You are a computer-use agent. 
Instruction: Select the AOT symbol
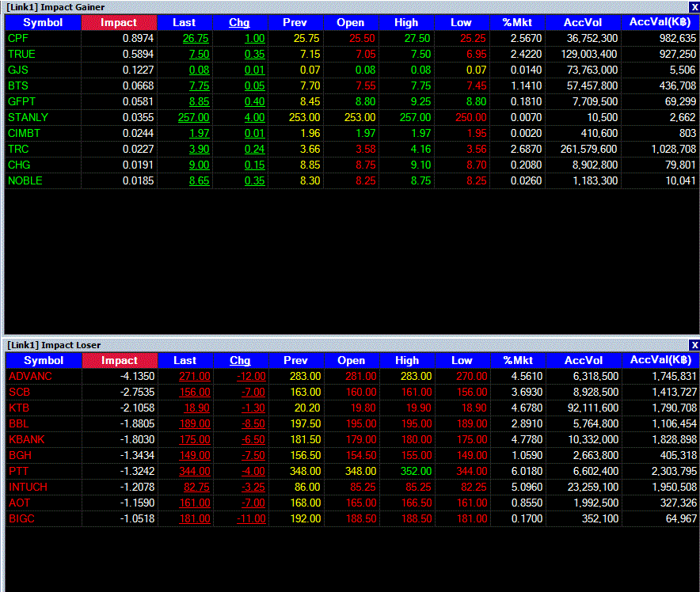(19, 503)
